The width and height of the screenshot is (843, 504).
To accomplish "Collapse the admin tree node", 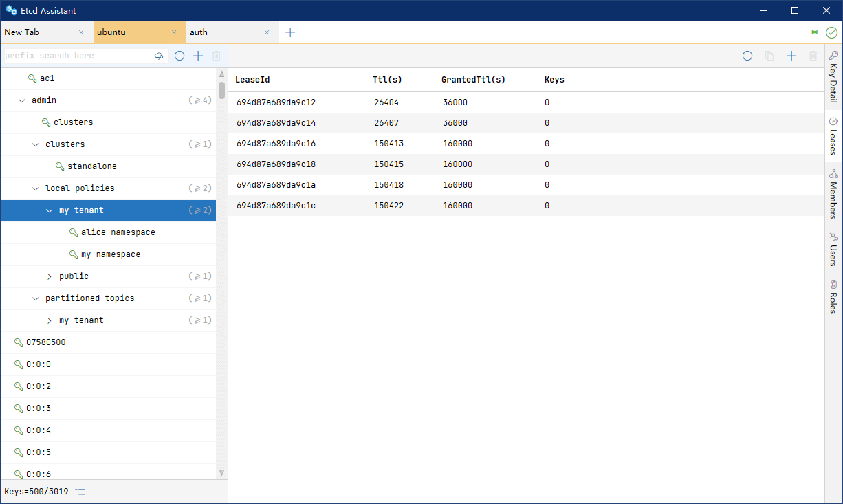I will (22, 100).
